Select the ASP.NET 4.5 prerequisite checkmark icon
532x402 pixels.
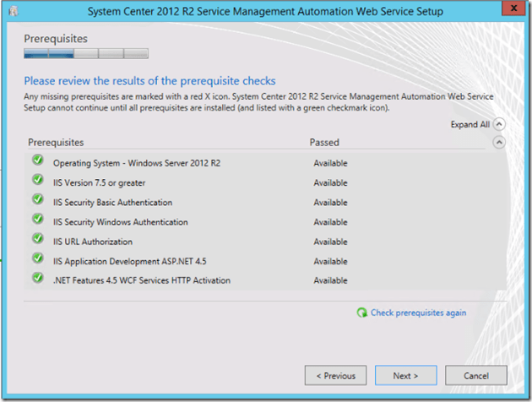(x=37, y=258)
